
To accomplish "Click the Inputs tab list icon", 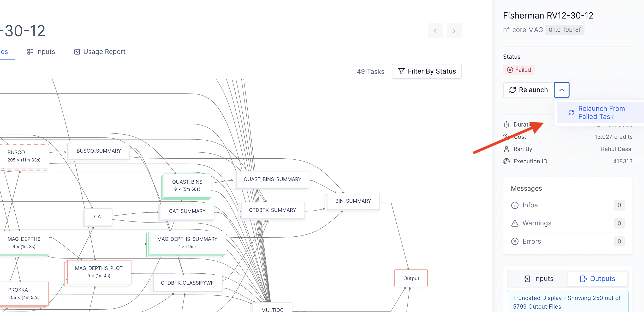I will point(30,52).
